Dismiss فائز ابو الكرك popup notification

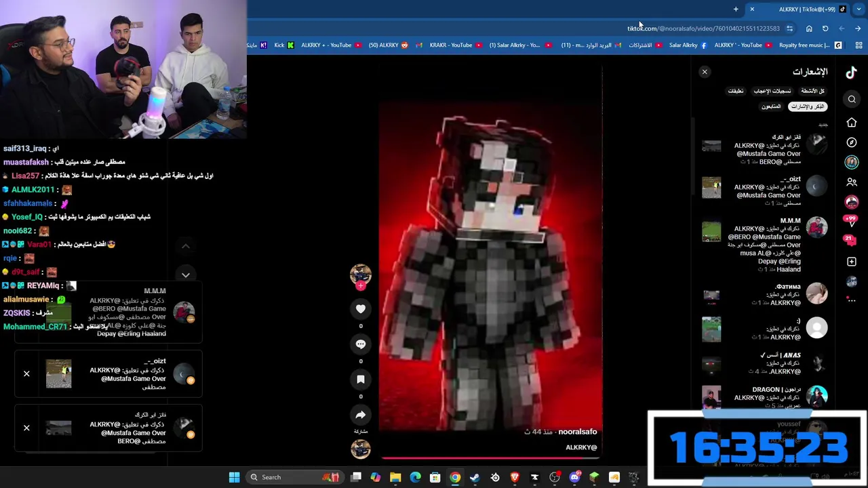(26, 428)
